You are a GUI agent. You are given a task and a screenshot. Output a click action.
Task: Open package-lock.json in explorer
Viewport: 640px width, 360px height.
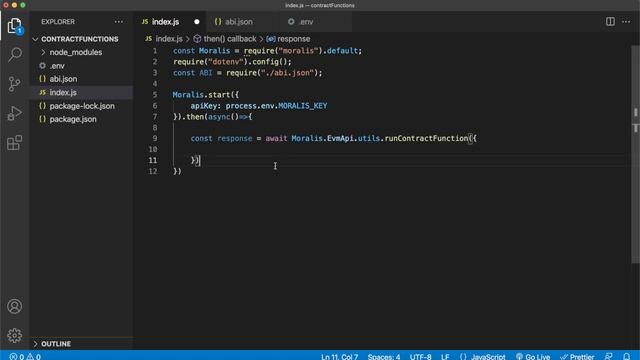(82, 106)
